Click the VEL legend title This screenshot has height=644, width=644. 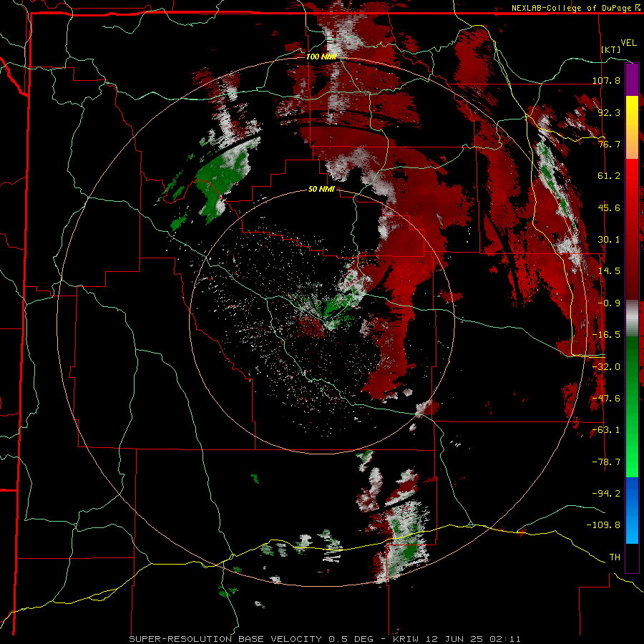[x=628, y=43]
